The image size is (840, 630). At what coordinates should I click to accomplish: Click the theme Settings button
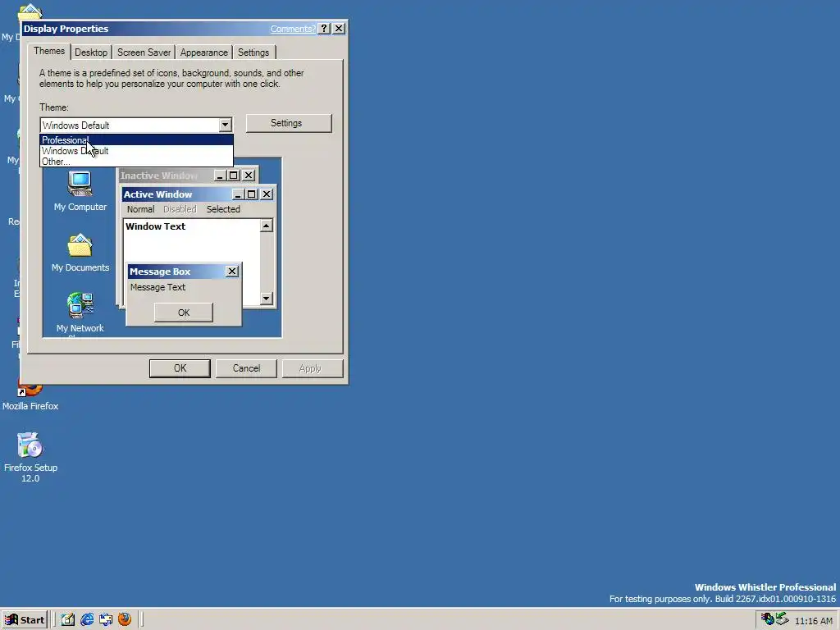[289, 123]
